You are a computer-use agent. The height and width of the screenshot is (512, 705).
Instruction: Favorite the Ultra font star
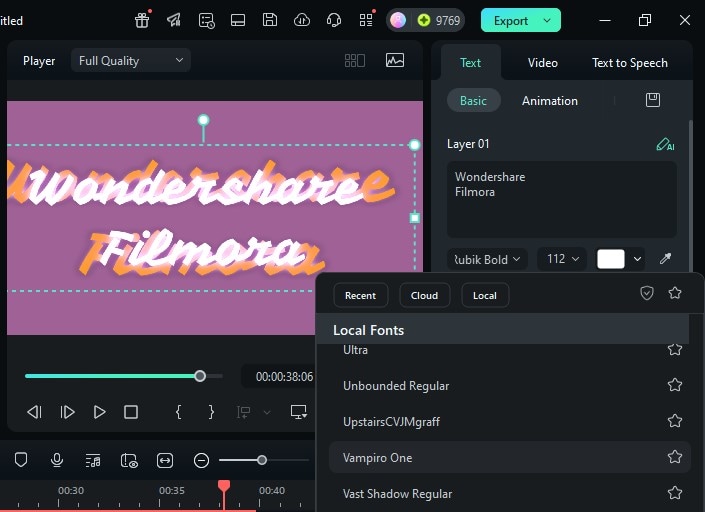coord(675,349)
